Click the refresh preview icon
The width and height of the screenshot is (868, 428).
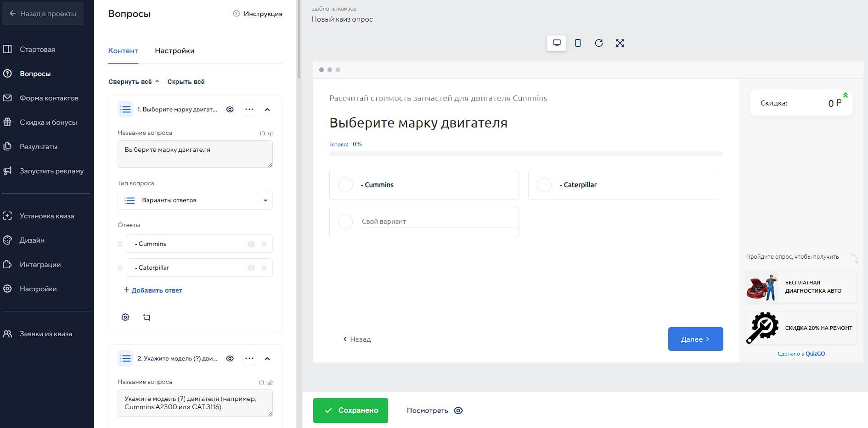click(599, 43)
